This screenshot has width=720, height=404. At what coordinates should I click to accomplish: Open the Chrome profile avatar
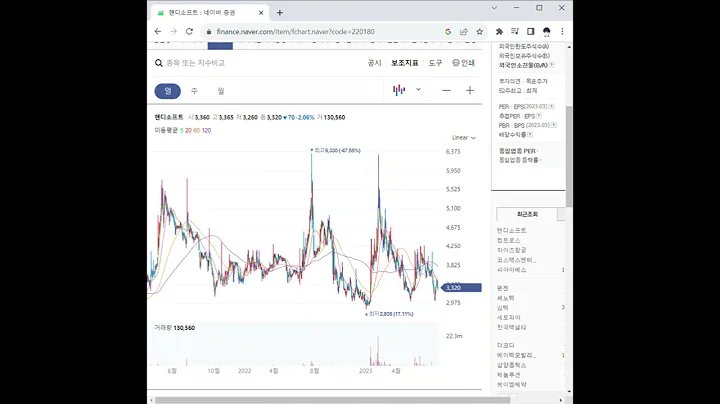click(x=546, y=31)
